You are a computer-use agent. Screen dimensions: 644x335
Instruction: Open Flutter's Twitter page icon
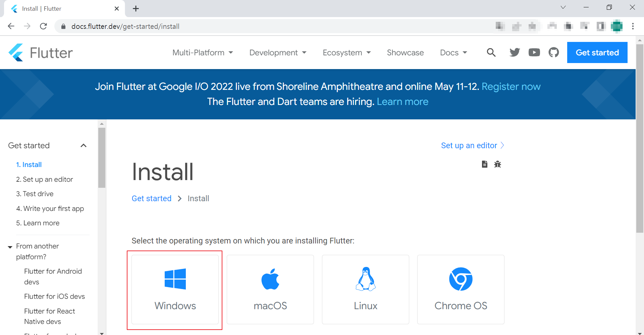(515, 52)
